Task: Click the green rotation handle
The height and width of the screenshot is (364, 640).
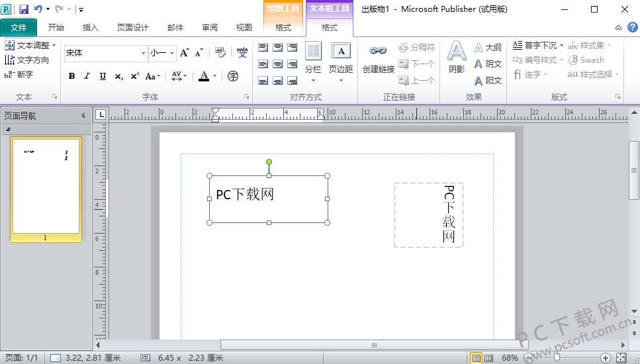Action: tap(269, 162)
